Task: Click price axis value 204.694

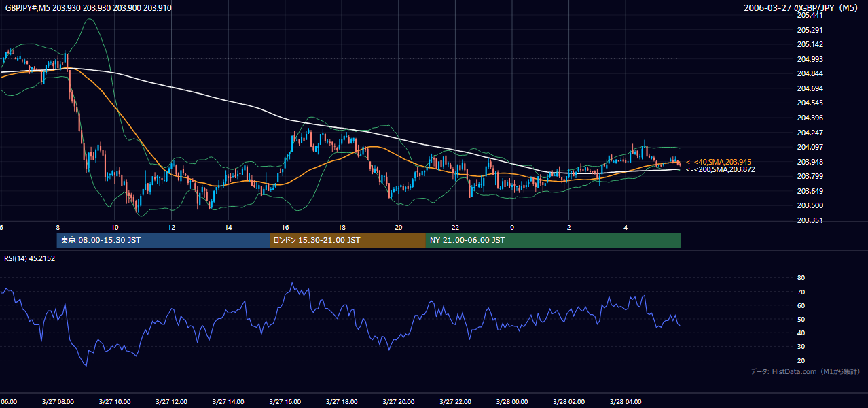Action: tap(810, 88)
